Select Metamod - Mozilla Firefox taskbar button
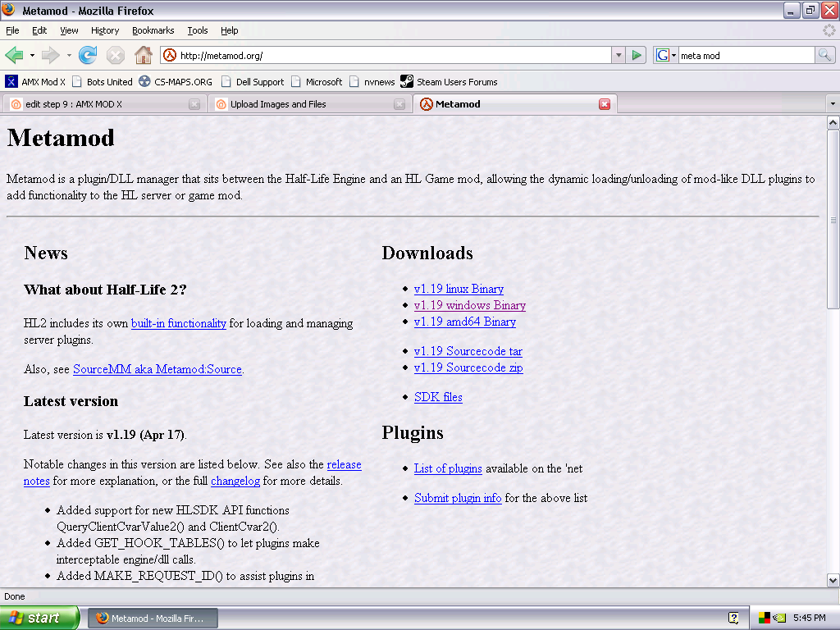Viewport: 840px width, 630px height. 153,619
